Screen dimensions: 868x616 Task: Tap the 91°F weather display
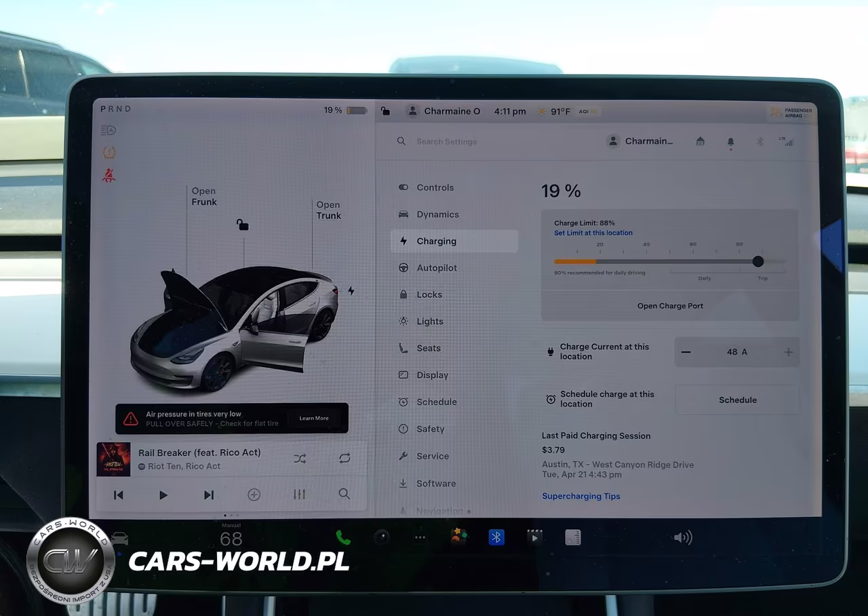pos(554,111)
